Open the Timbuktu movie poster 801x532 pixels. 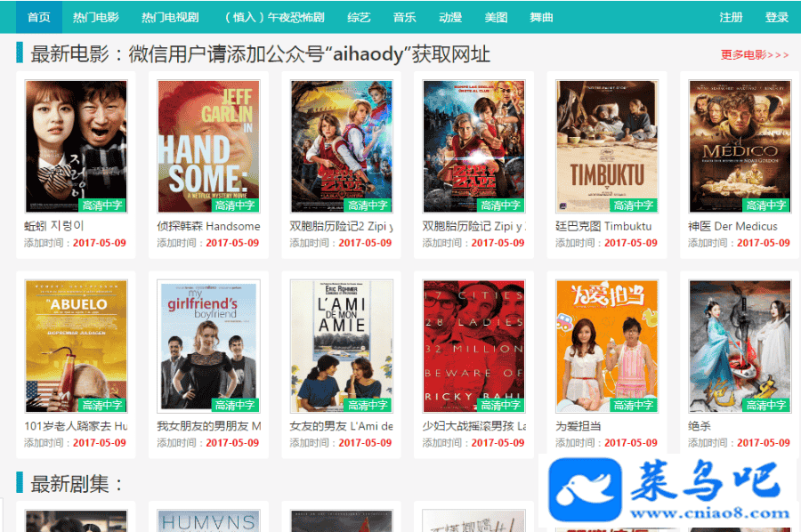click(x=607, y=146)
